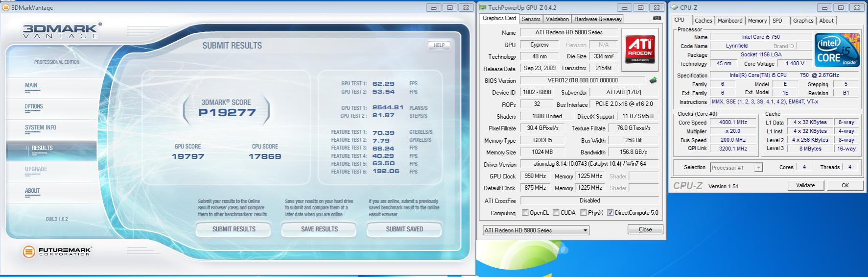Select the Graphics Card tab
Image resolution: width=868 pixels, height=277 pixels.
499,18
